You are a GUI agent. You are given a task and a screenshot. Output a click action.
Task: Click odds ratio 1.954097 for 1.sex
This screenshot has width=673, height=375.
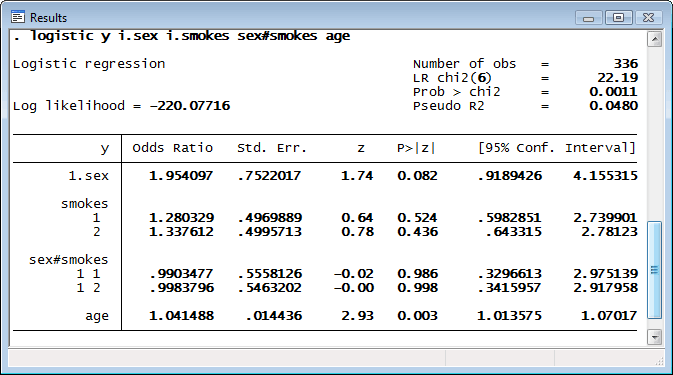click(181, 176)
